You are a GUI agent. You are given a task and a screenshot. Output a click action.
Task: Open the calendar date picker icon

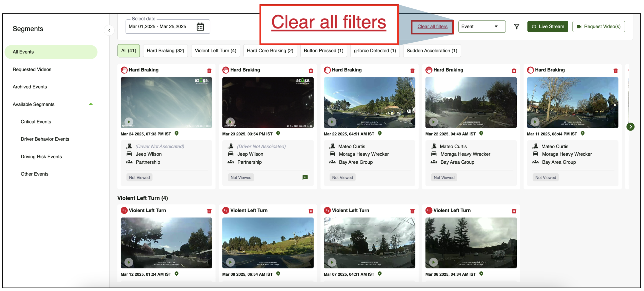click(x=200, y=26)
